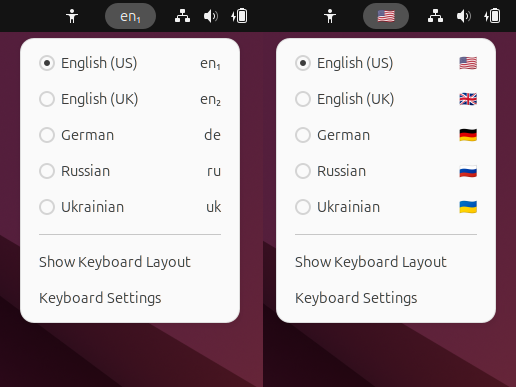Screen dimensions: 516x387
Task: Click battery charging icon in left top bar
Action: pyautogui.click(x=239, y=16)
